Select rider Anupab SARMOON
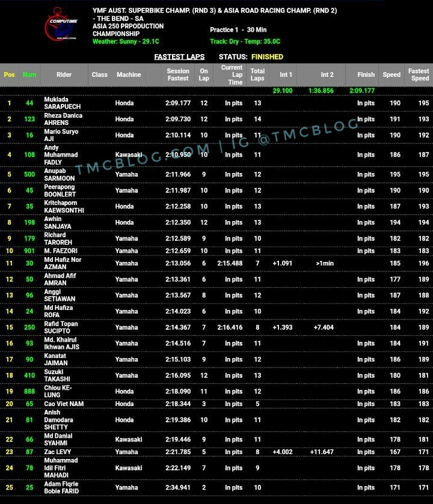 (x=59, y=174)
